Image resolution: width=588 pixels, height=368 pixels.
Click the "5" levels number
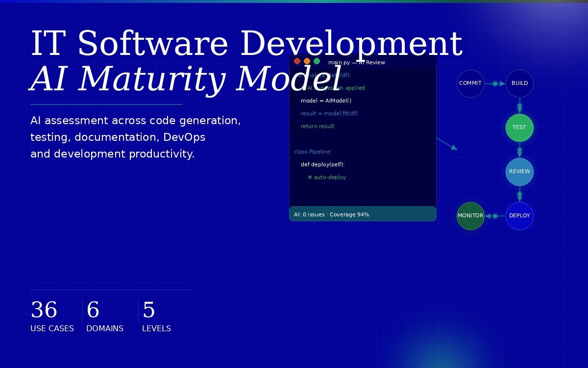coord(149,310)
